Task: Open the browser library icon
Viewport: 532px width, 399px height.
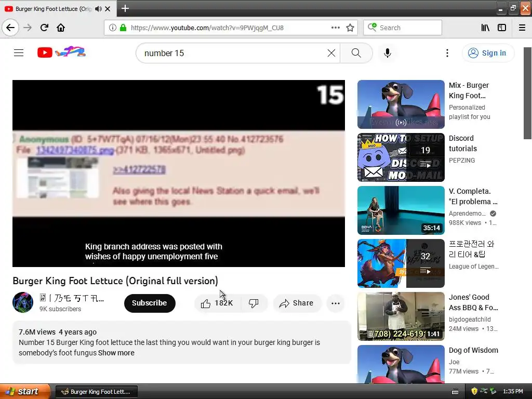Action: pyautogui.click(x=485, y=28)
